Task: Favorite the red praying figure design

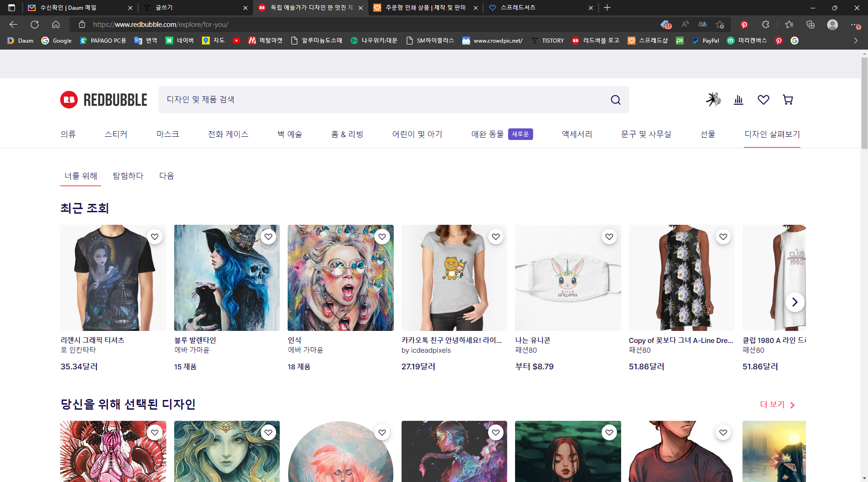Action: (x=155, y=433)
